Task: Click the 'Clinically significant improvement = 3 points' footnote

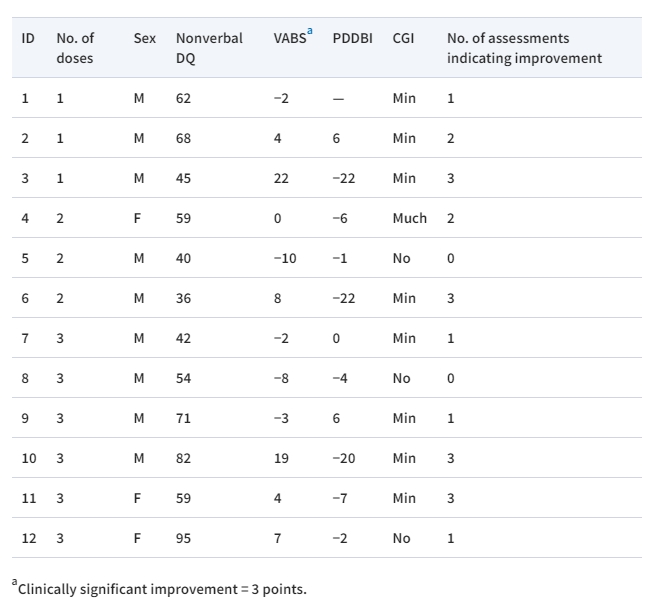Action: pyautogui.click(x=163, y=587)
